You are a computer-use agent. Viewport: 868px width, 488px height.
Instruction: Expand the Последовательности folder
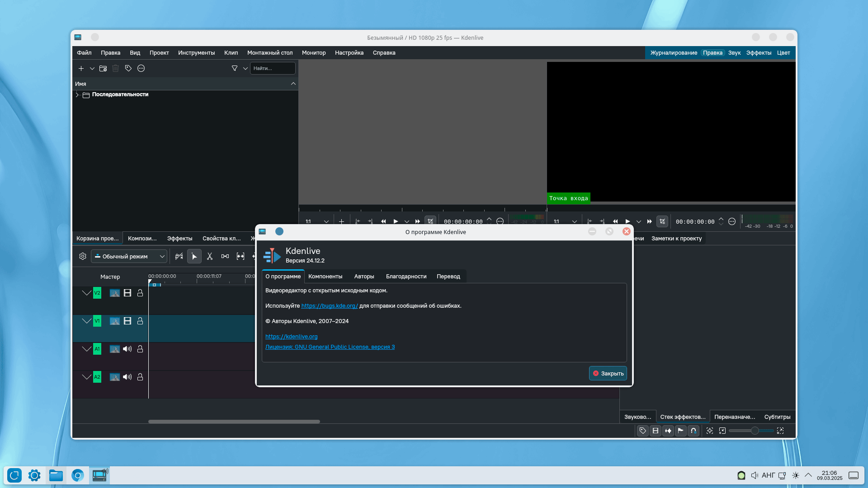pyautogui.click(x=77, y=94)
